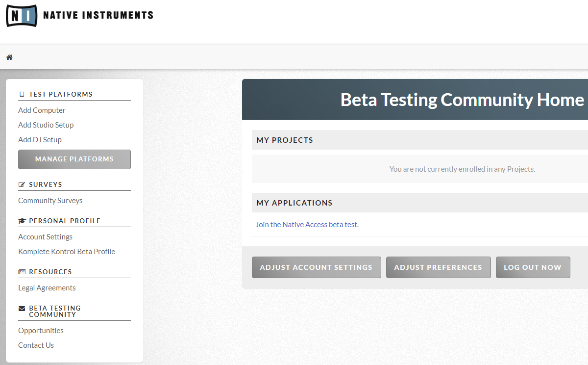Click the Test Platforms tablet icon
This screenshot has height=365, width=588.
[x=22, y=94]
